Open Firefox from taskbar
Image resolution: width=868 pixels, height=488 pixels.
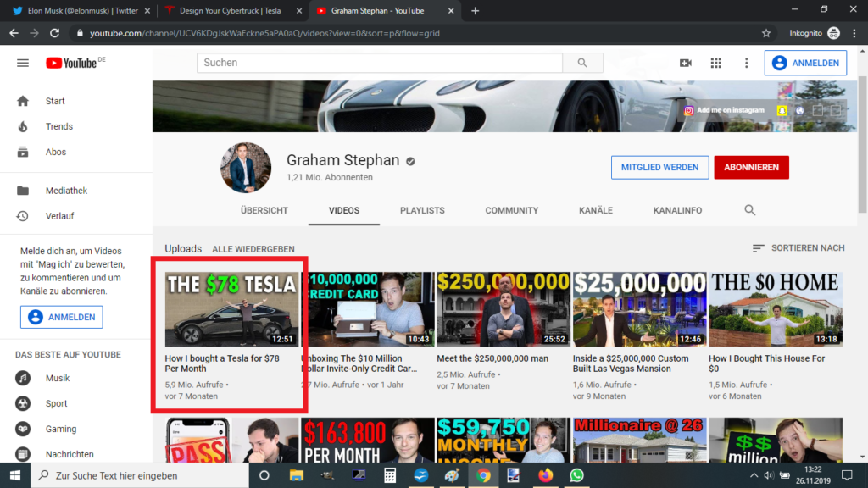(545, 475)
